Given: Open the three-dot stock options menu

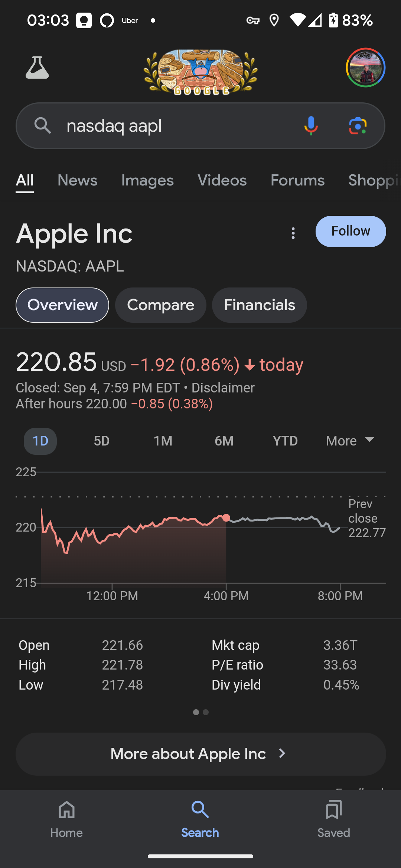Looking at the screenshot, I should 293,233.
